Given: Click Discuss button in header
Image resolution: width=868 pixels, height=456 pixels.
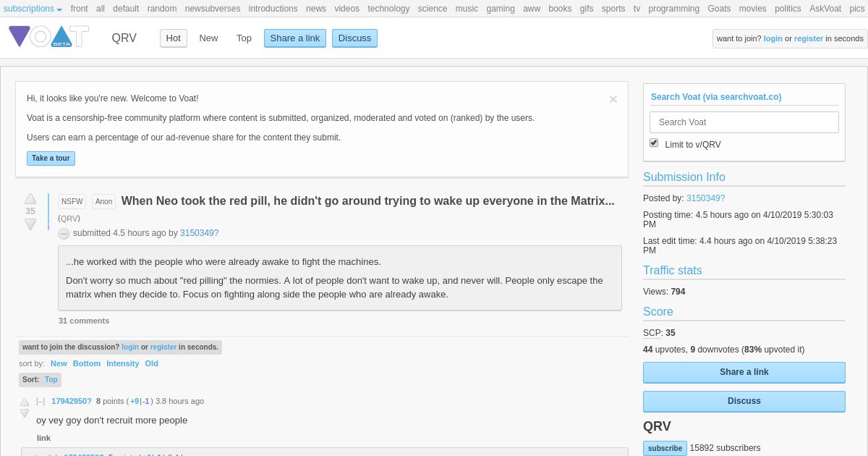Looking at the screenshot, I should [354, 38].
